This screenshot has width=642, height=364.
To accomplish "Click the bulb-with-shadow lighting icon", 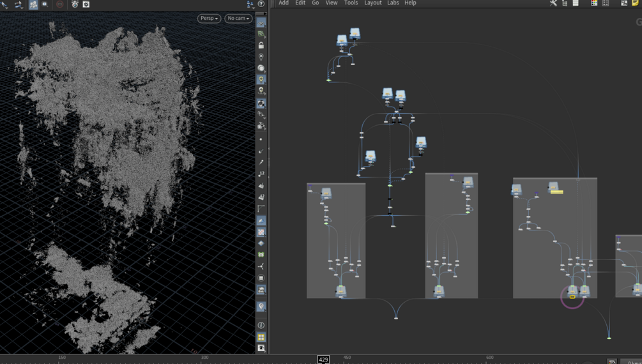I will pyautogui.click(x=261, y=91).
